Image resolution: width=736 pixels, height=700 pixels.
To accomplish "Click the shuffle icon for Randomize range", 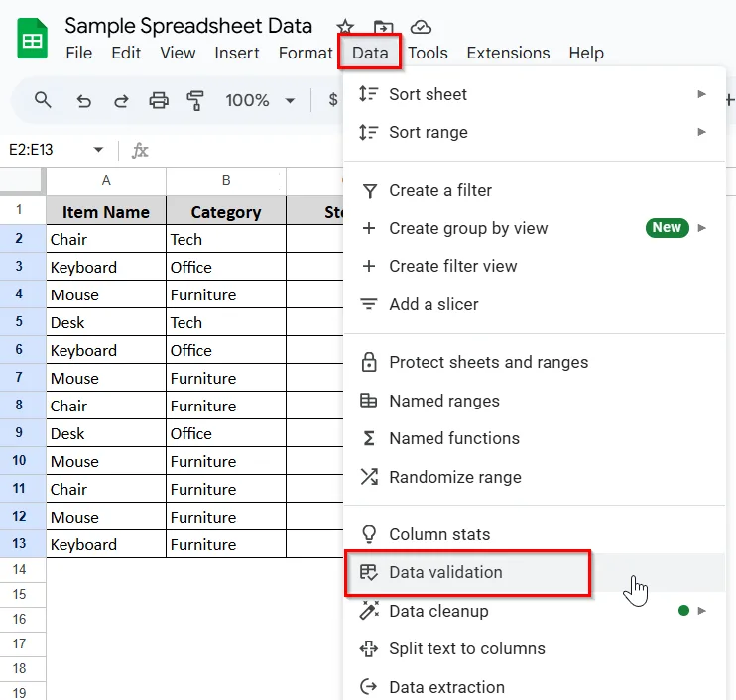I will point(369,477).
